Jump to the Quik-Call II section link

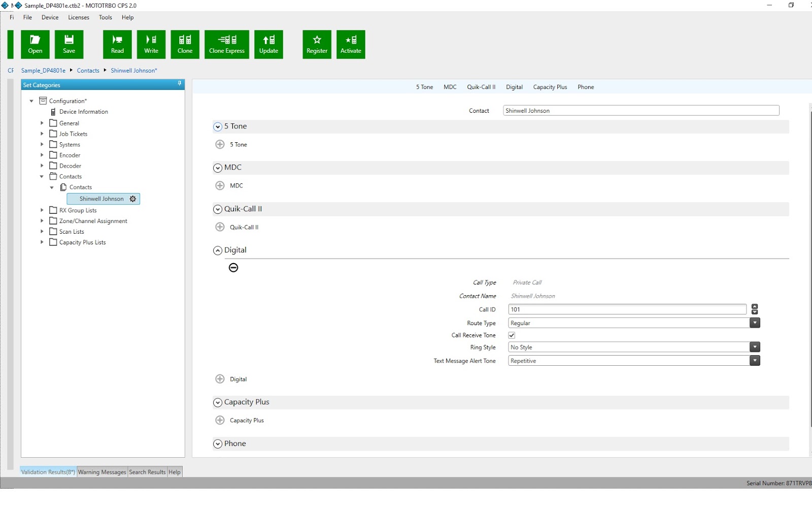click(481, 87)
